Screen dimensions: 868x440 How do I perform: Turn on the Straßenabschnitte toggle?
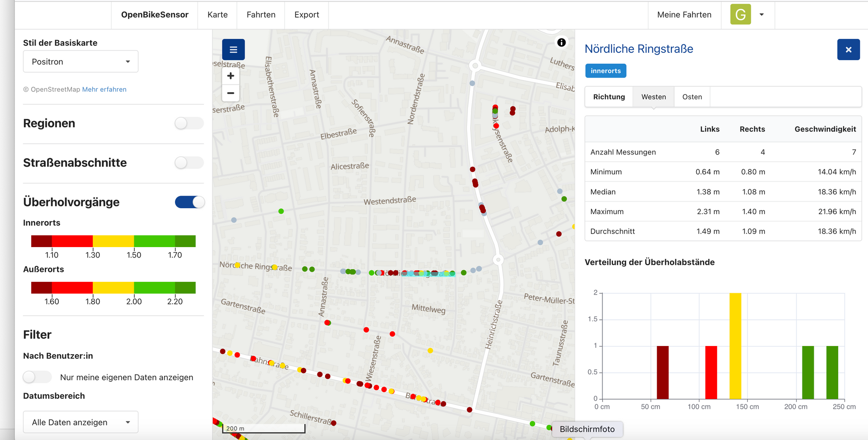click(189, 163)
